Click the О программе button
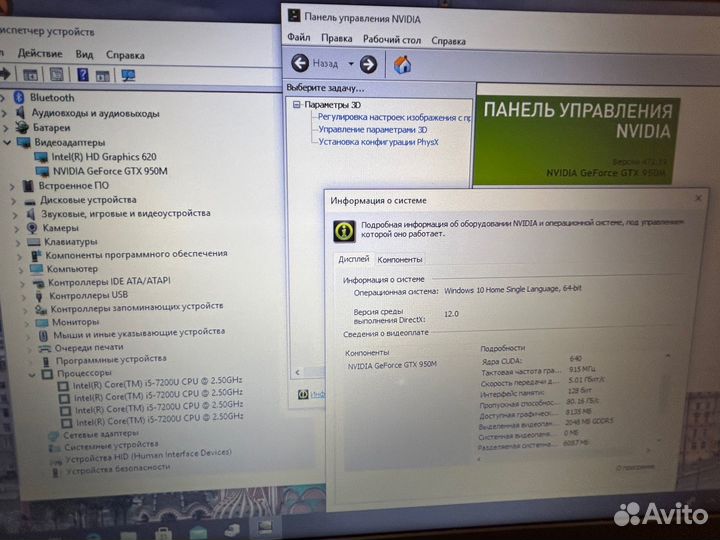This screenshot has height=540, width=720. pos(635,467)
